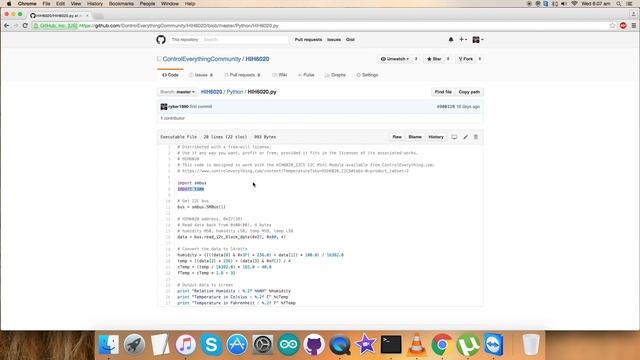Open the Unwatch dropdown
This screenshot has width=640, height=360.
tap(395, 59)
